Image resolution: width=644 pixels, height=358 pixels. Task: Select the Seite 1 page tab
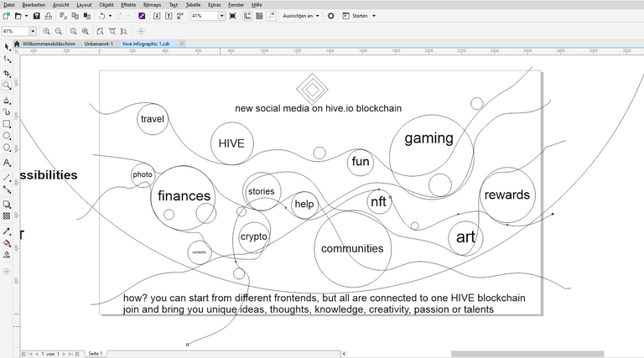point(96,354)
